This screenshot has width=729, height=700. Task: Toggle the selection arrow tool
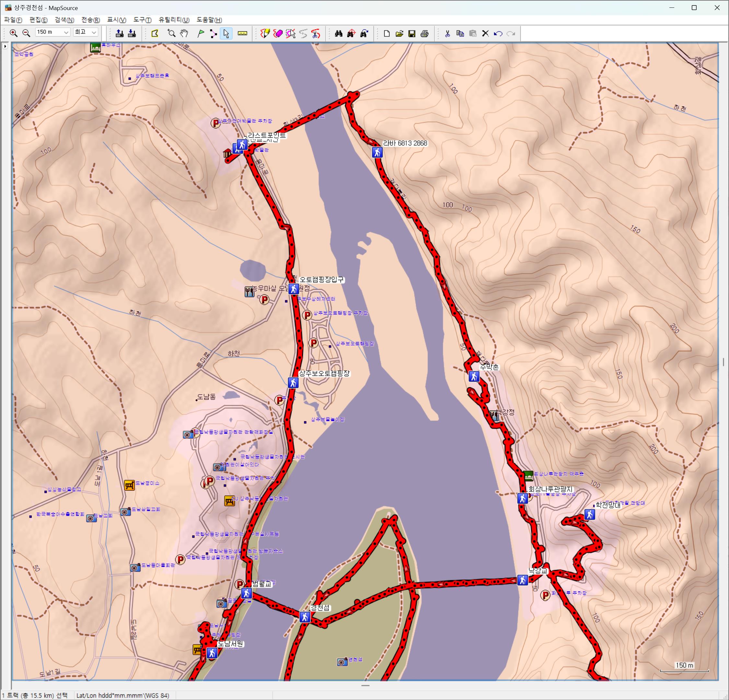click(226, 33)
